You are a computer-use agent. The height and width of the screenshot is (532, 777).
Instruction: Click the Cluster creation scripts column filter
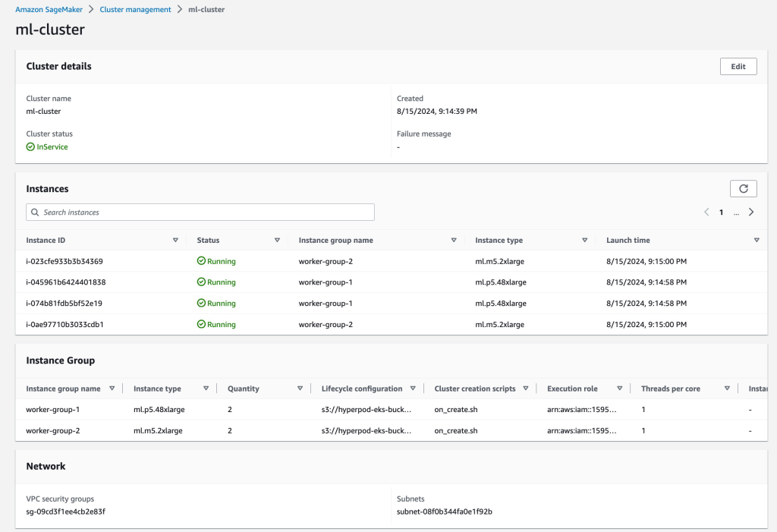tap(524, 388)
